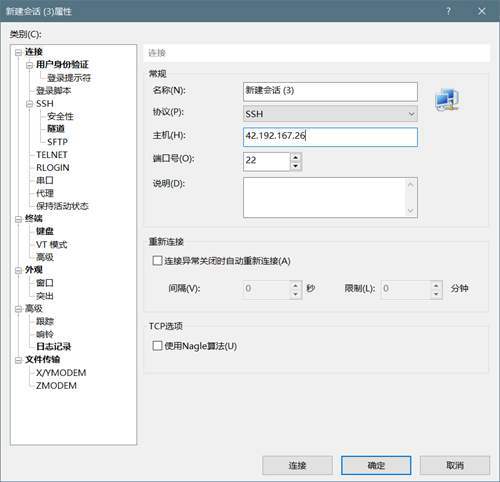
Task: Click the 连接 connect button
Action: pos(297,465)
